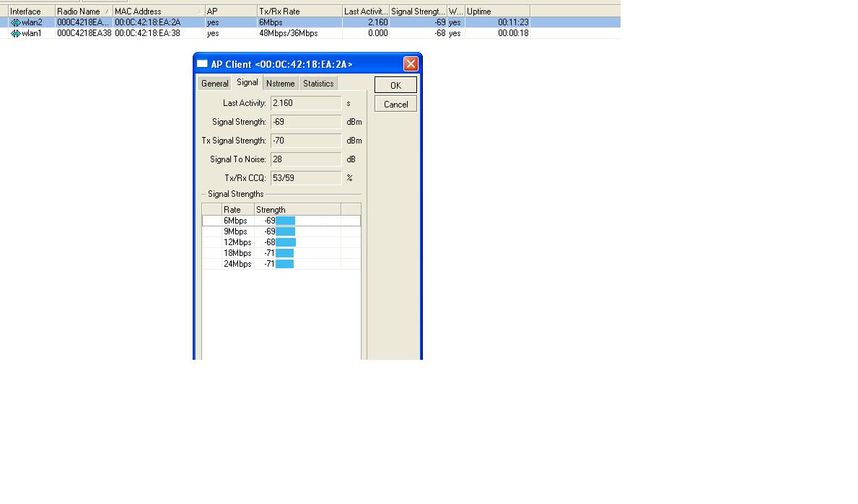Select the Signal tab

(x=248, y=82)
